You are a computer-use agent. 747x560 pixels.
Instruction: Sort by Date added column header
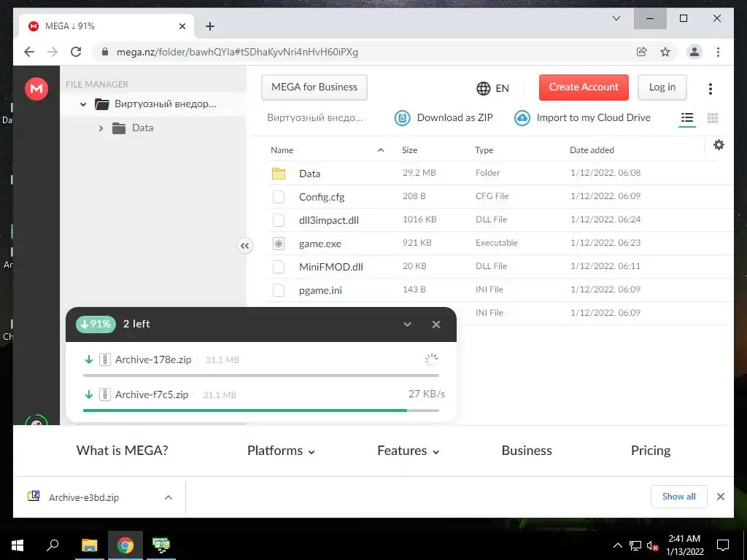coord(592,150)
